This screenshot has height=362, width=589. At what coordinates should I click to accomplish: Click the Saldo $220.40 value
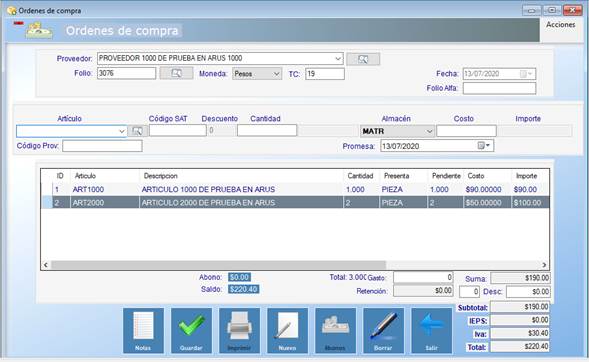coord(244,289)
